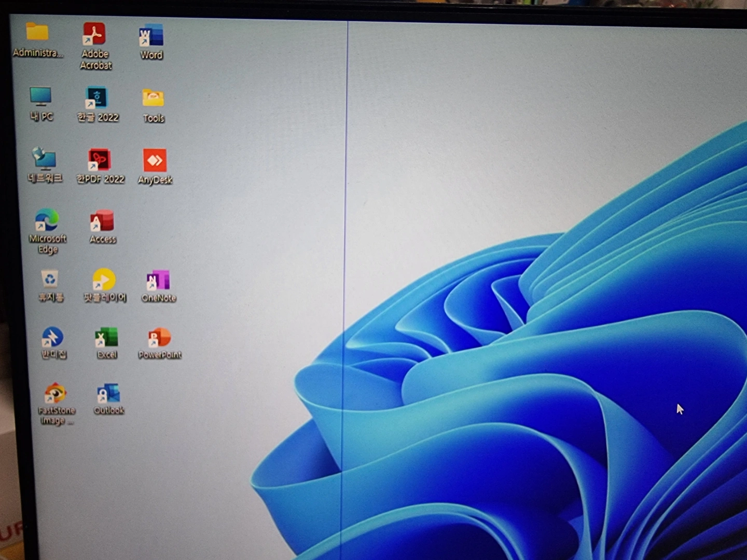Launch the 한PDF 2022 shortcut

pyautogui.click(x=99, y=160)
